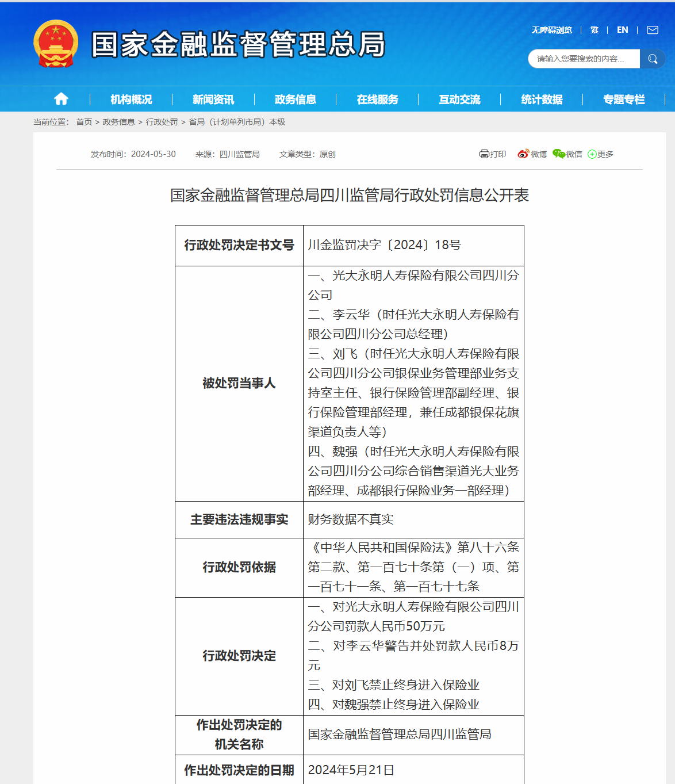
Task: Switch to English EN link
Action: 623,30
